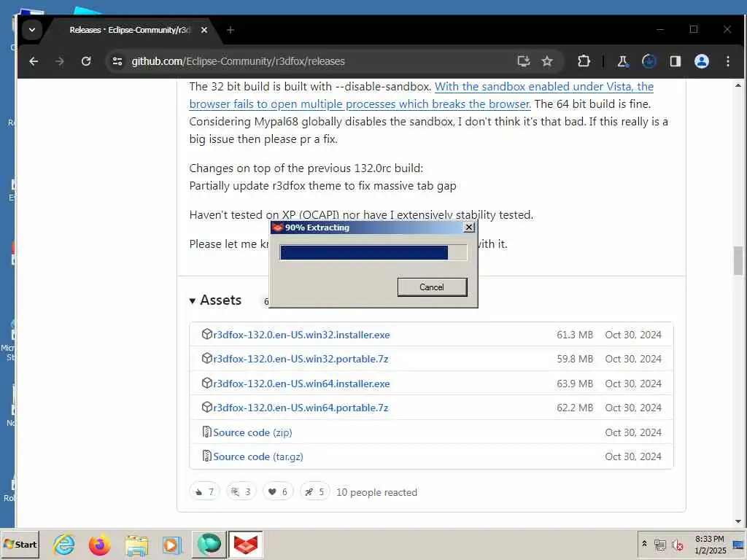Click the 62.2 MB file size
This screenshot has height=560, width=747.
point(575,408)
